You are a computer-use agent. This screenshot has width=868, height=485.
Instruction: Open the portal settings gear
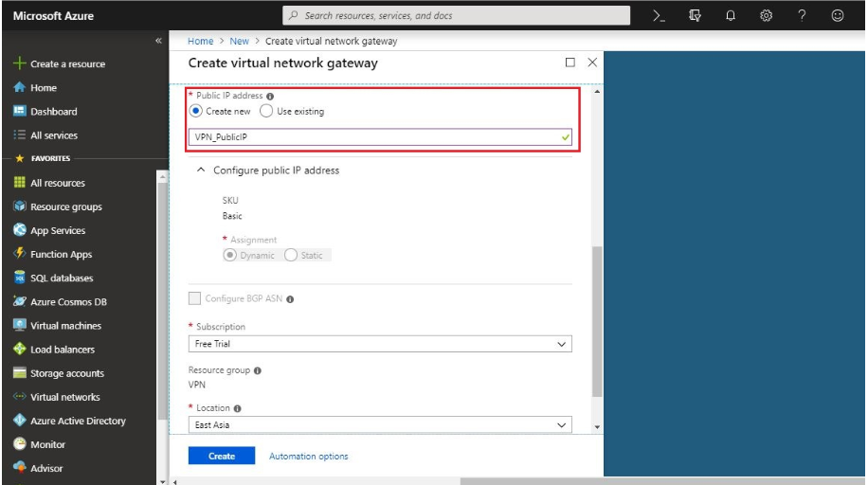coord(767,15)
